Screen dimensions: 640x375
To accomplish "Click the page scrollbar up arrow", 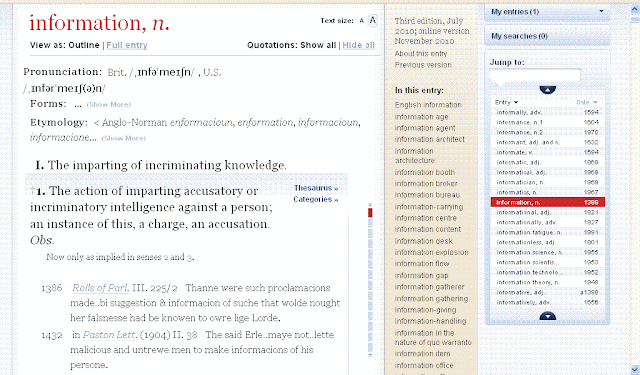I will 635,9.
